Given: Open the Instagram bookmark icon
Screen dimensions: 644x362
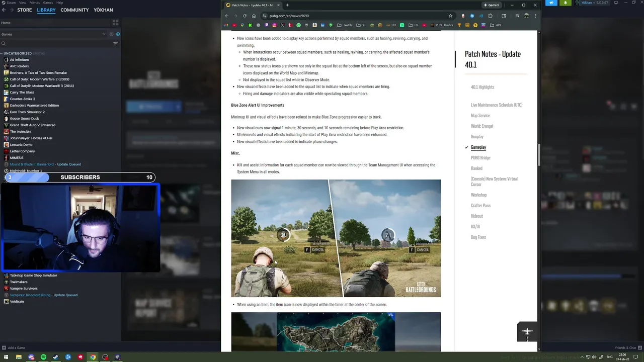Looking at the screenshot, I should 274,25.
